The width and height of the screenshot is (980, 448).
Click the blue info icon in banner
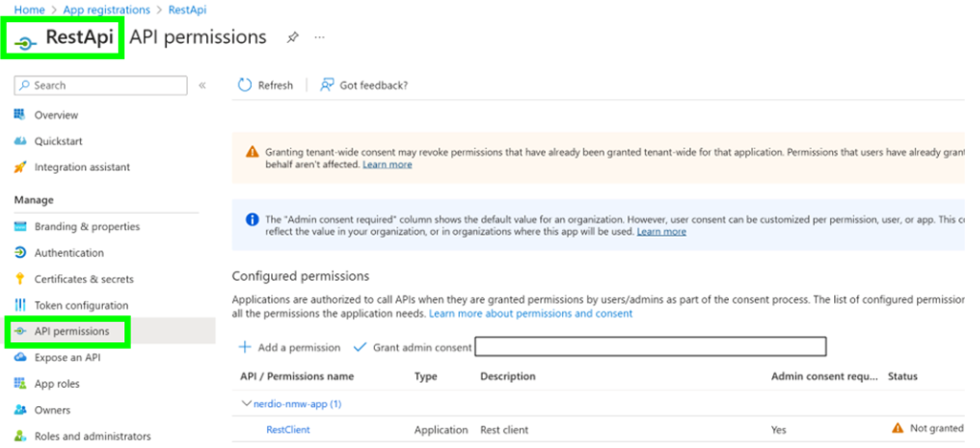pos(252,220)
